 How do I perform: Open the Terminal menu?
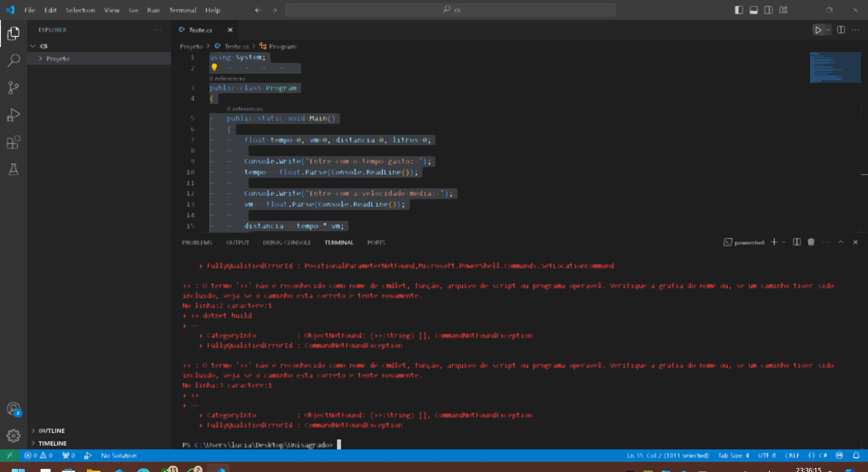coord(182,10)
